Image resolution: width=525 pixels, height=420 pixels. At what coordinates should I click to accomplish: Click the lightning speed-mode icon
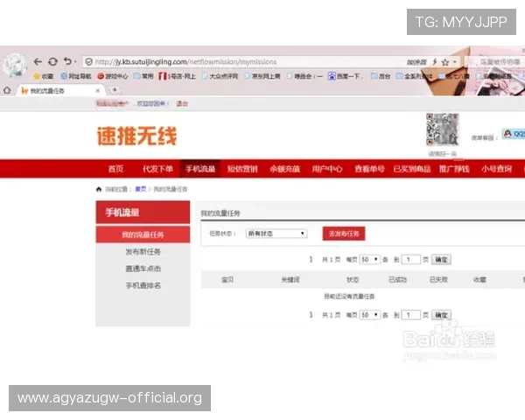coord(435,62)
